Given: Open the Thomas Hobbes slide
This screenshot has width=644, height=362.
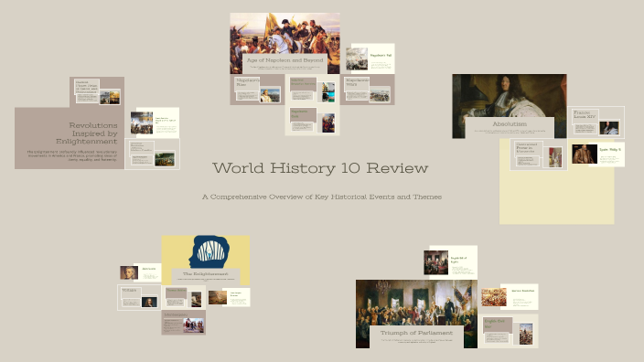Looking at the screenshot, I should click(184, 298).
